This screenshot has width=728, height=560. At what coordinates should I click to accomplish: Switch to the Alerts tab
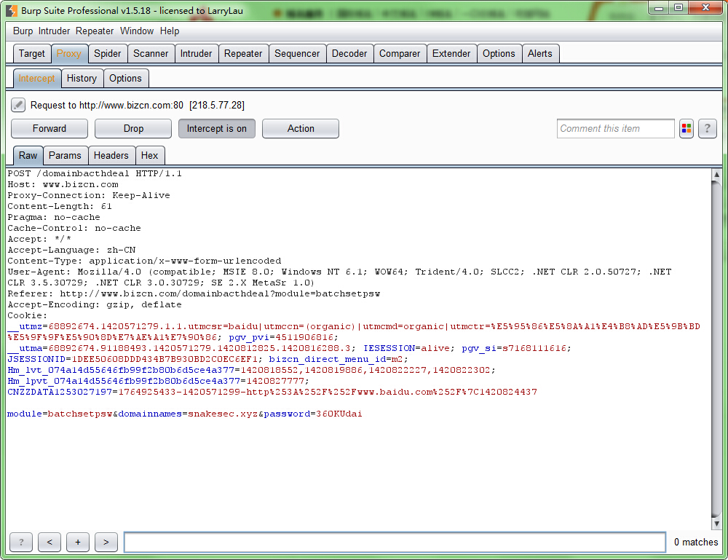pyautogui.click(x=540, y=53)
